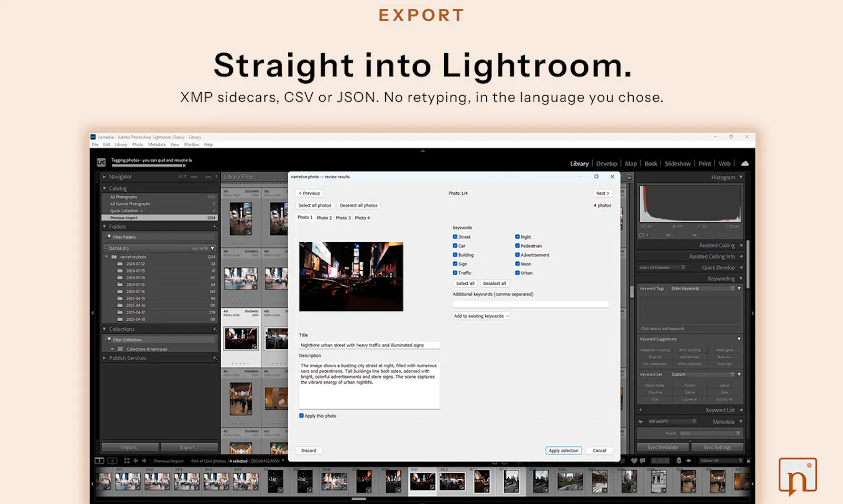This screenshot has height=504, width=843.
Task: Add publish service with plus icon
Action: pos(214,358)
